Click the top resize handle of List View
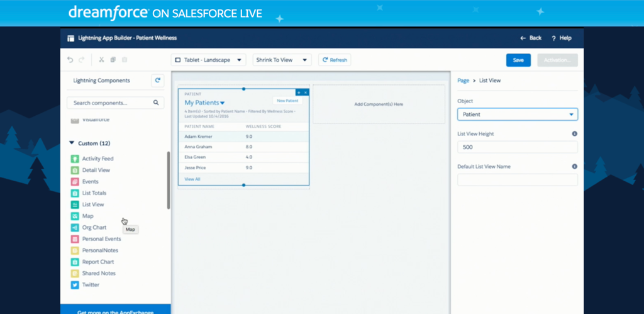644x314 pixels. 243,89
